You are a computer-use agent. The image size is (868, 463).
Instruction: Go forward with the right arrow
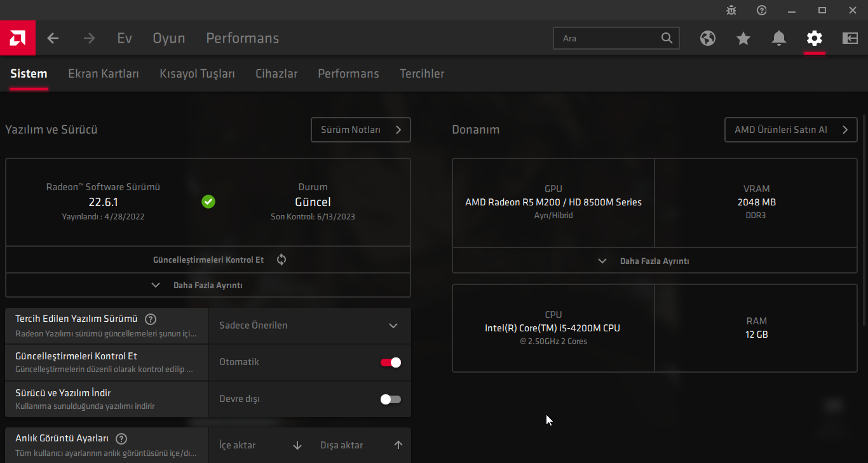(89, 38)
